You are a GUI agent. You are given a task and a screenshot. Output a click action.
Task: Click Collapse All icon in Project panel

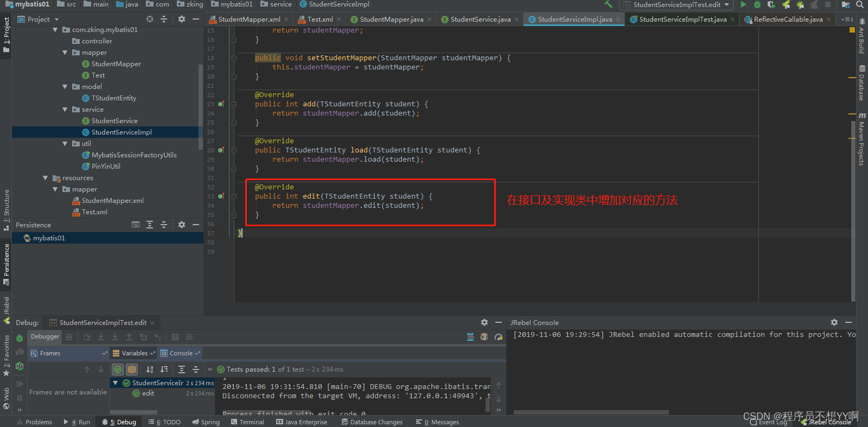[164, 19]
